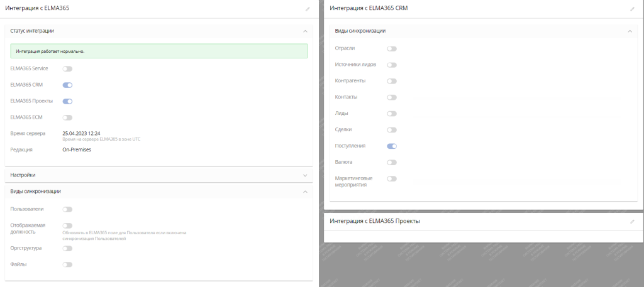Turn on the Лиды toggle
644x287 pixels.
coord(392,114)
